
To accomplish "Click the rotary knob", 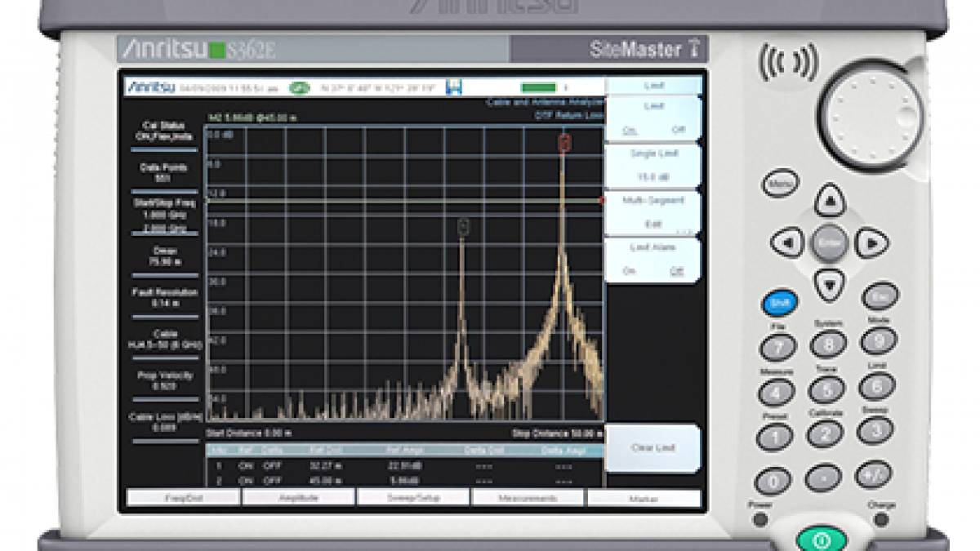I will click(871, 113).
